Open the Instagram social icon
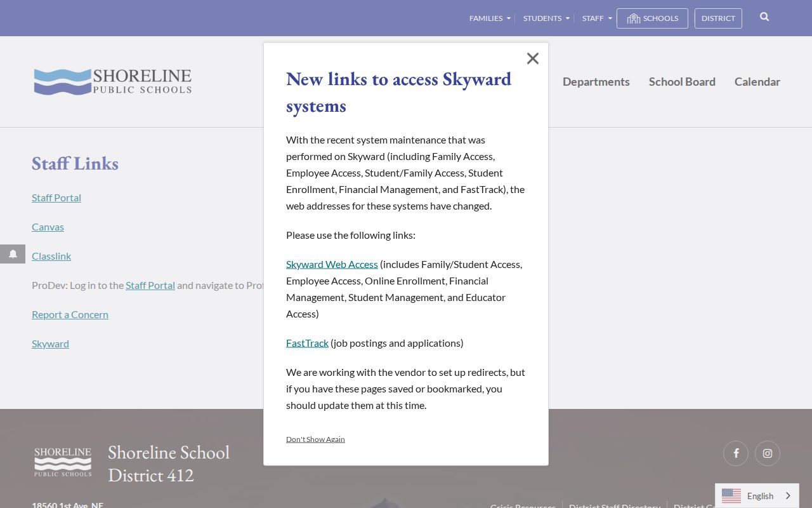This screenshot has width=812, height=508. click(x=768, y=453)
